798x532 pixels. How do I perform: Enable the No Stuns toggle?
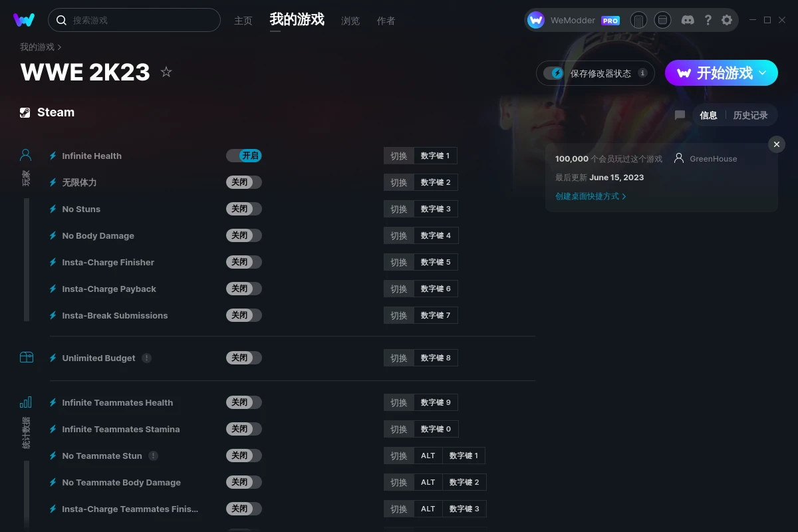(244, 209)
